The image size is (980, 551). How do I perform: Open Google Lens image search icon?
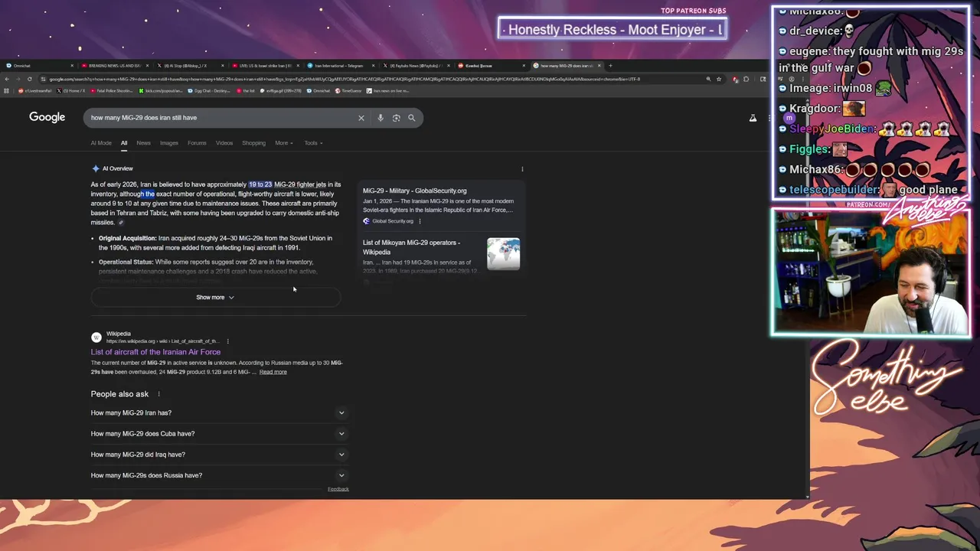click(396, 118)
